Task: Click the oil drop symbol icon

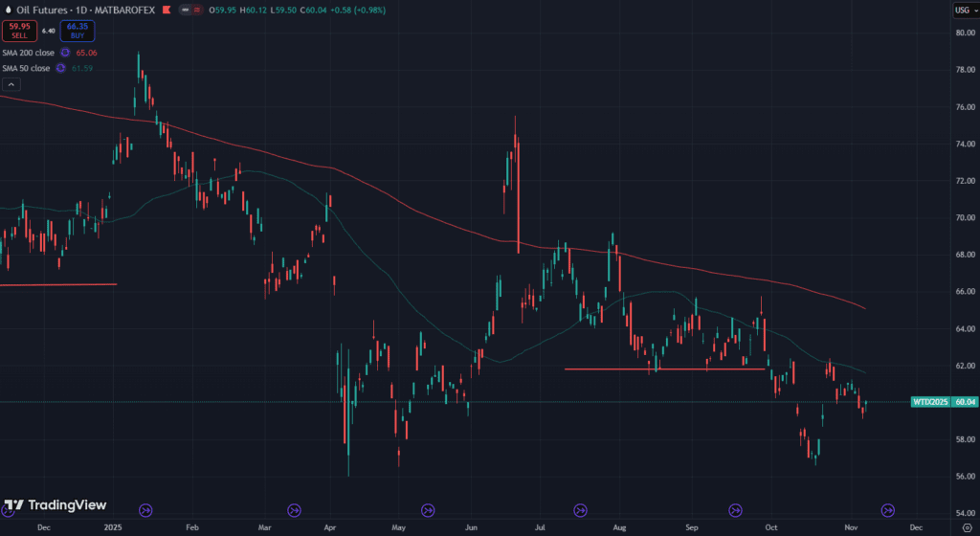Action: (x=7, y=11)
